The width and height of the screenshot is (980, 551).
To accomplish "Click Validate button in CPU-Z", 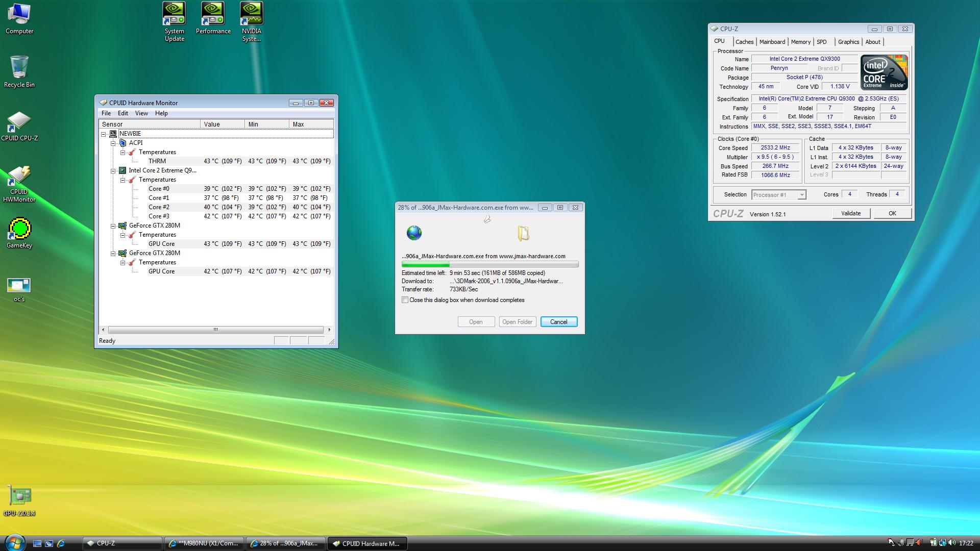I will (x=851, y=214).
